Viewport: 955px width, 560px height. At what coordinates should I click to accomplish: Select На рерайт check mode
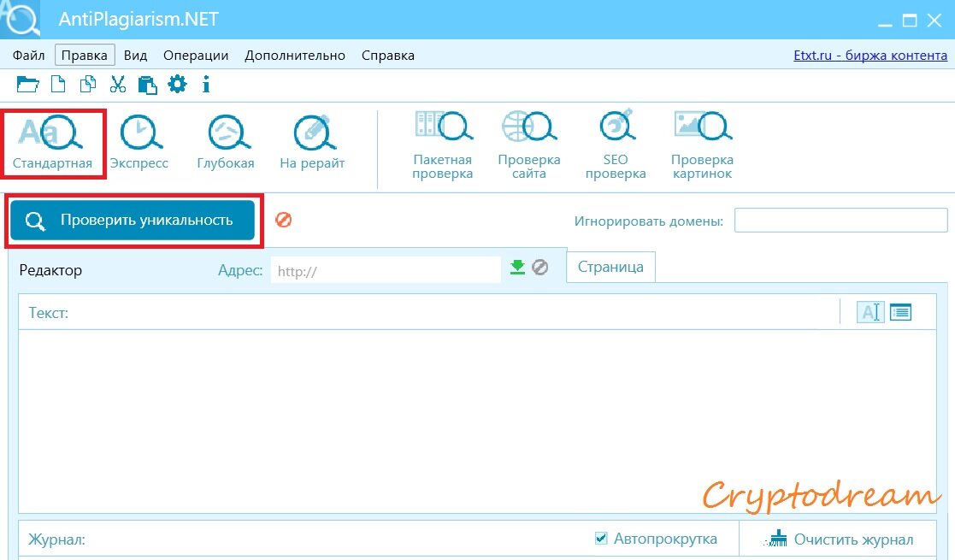click(x=312, y=144)
